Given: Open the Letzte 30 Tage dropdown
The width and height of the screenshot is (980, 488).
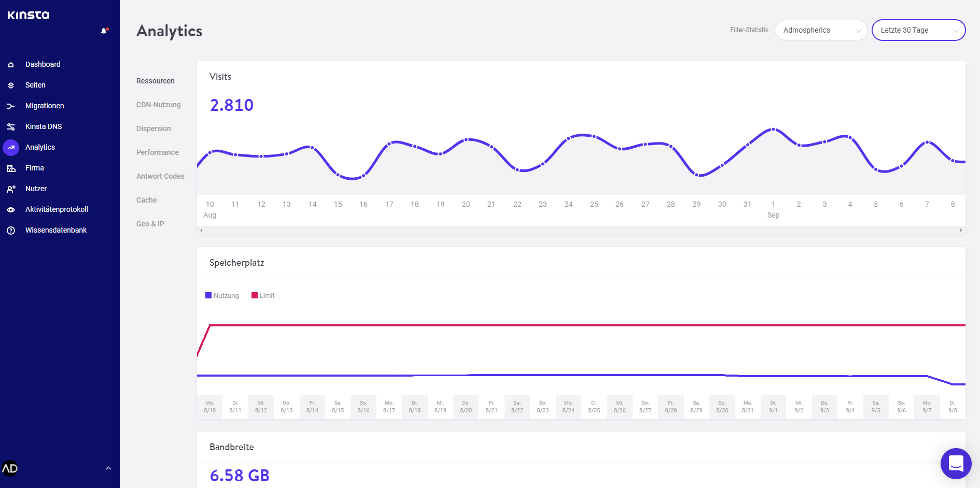Looking at the screenshot, I should (x=918, y=30).
